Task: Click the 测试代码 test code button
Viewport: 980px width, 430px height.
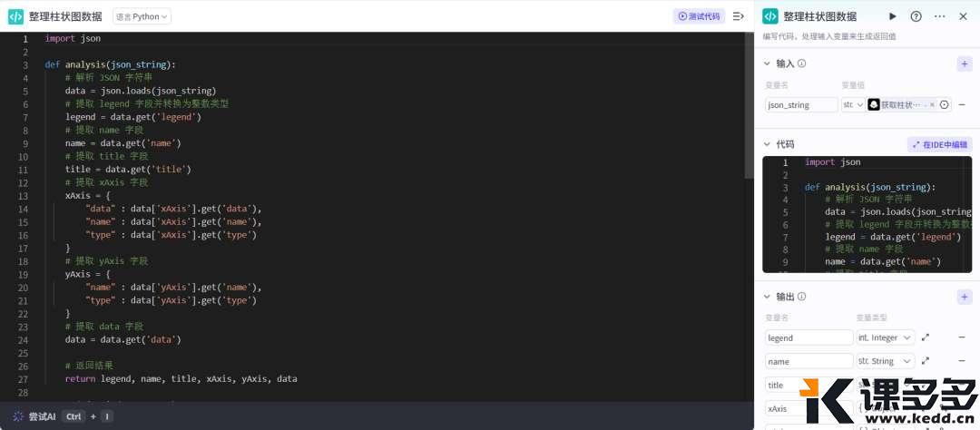Action: [699, 16]
